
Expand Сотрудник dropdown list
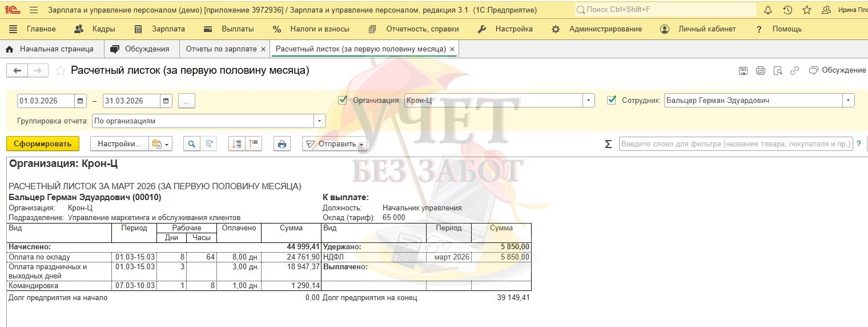[x=849, y=101]
